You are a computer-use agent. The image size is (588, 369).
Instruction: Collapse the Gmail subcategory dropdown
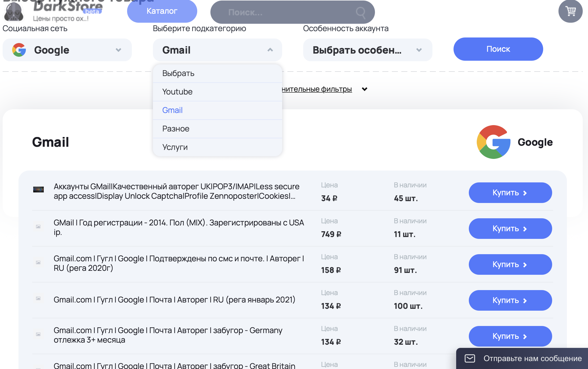coord(270,50)
